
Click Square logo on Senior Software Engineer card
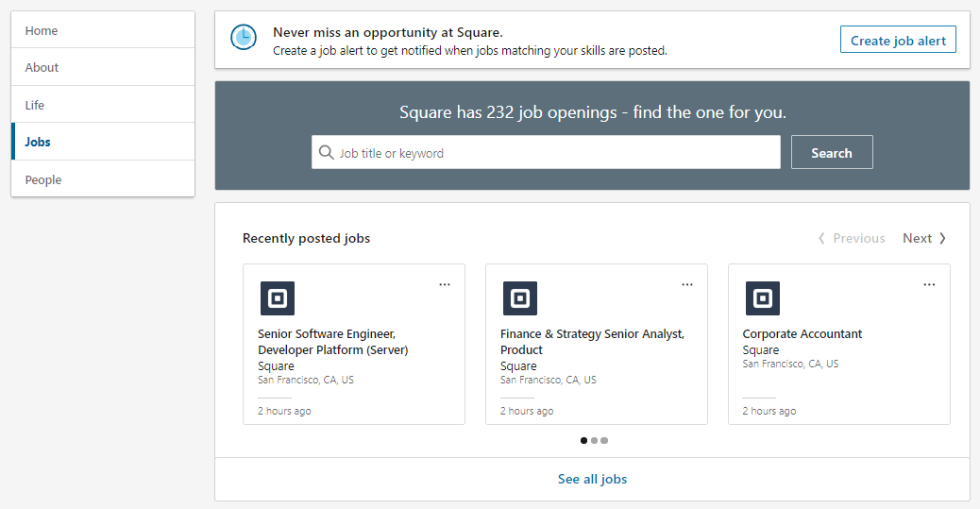[278, 298]
